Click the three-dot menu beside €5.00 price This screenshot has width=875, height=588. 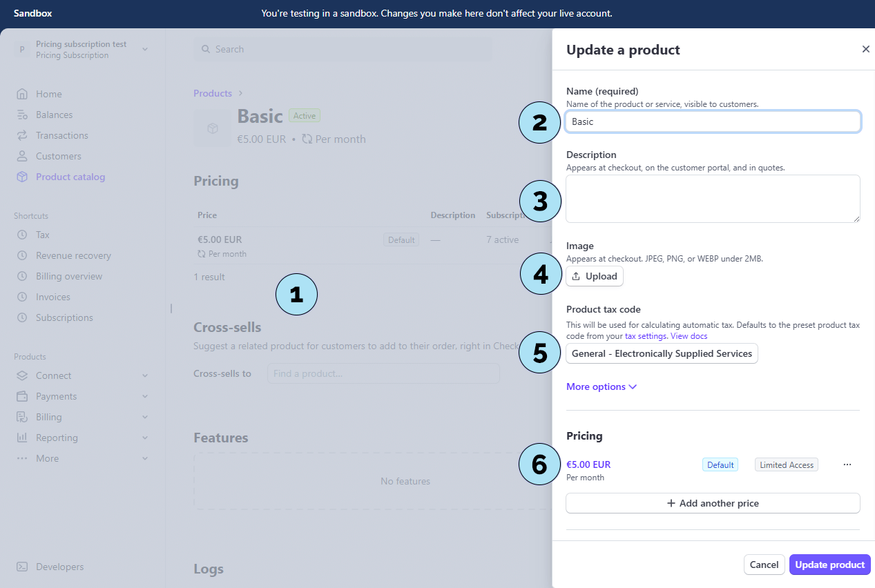(x=847, y=464)
